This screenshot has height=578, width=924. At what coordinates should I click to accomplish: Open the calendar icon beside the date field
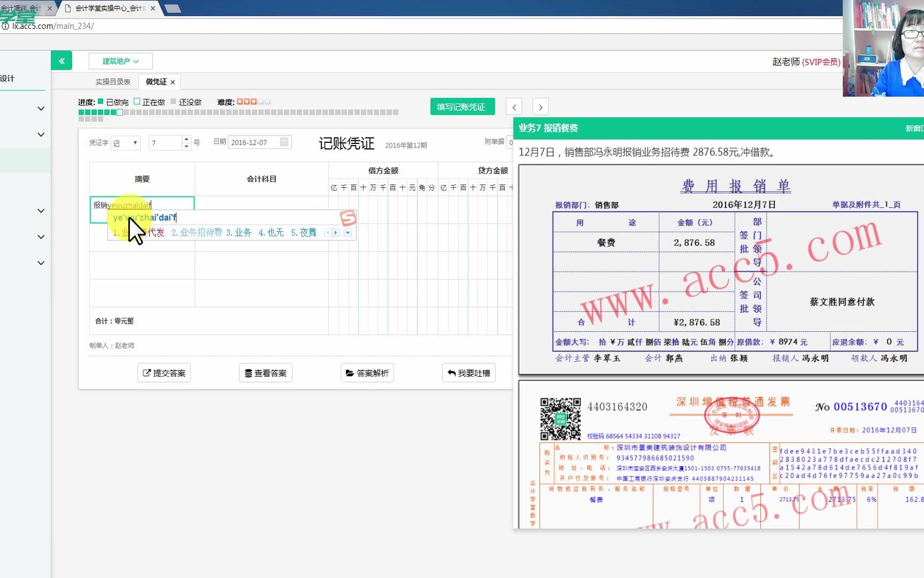[x=286, y=142]
